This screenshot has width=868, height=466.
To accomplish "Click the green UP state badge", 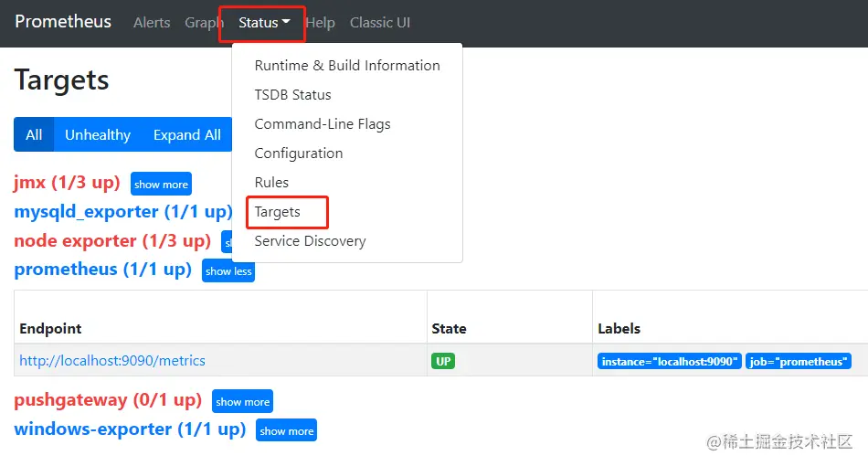I will 443,362.
